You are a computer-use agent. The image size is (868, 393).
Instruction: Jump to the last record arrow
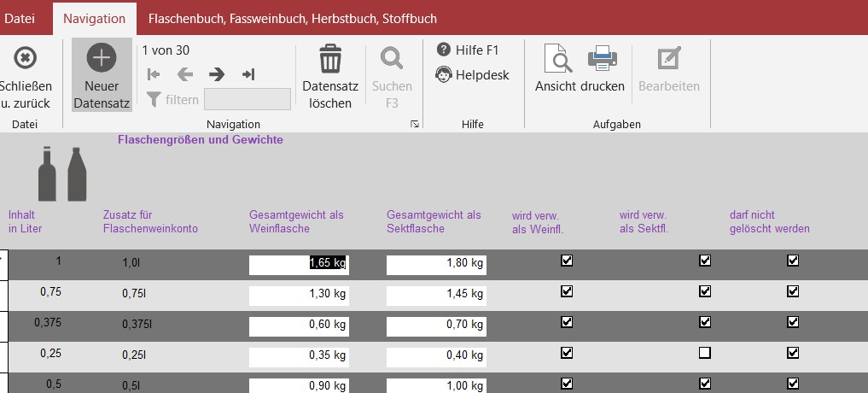coord(248,74)
